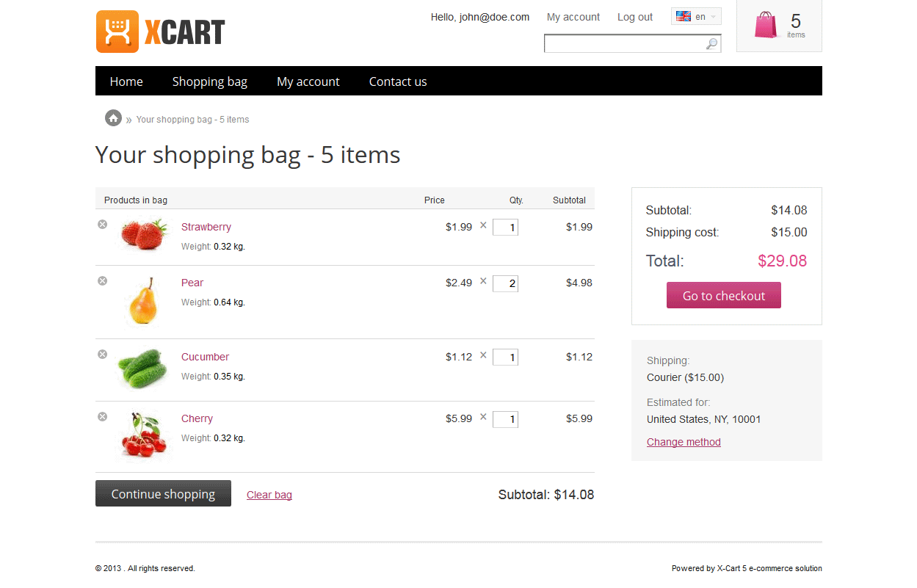Click the Clear bag link

[269, 495]
